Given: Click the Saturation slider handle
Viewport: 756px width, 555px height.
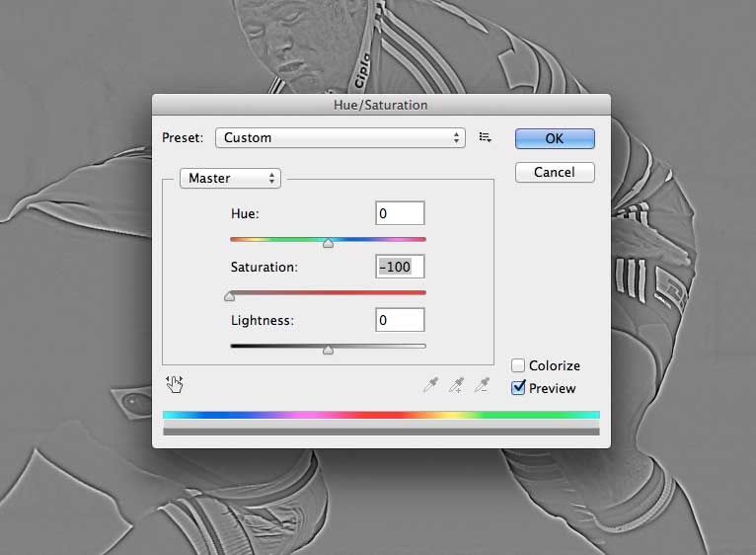Looking at the screenshot, I should tap(230, 296).
